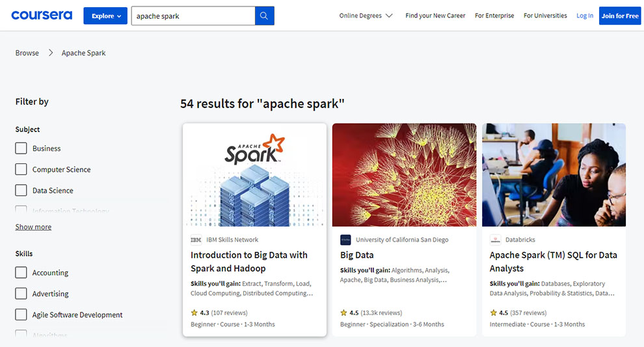This screenshot has height=347, width=644.
Task: Click the search magnifier button
Action: [x=264, y=16]
